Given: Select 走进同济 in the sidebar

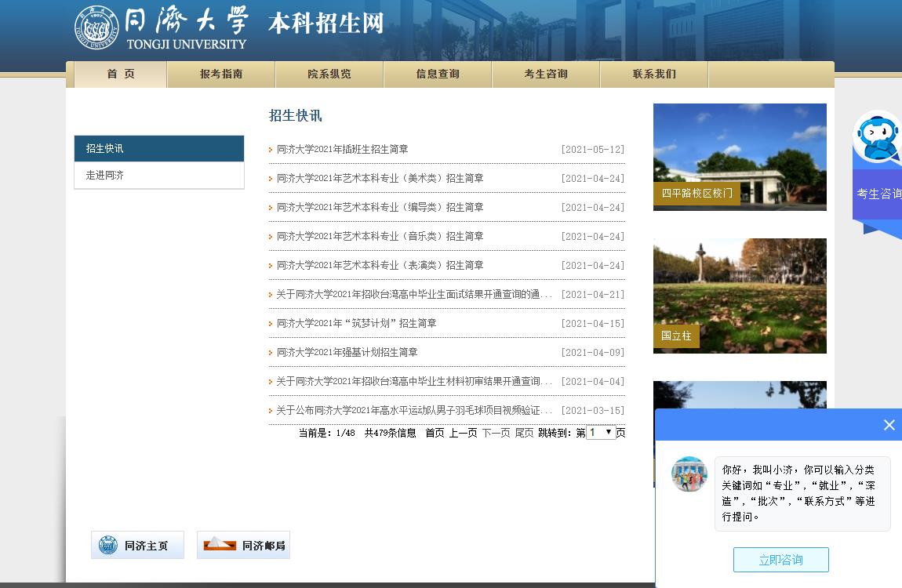Looking at the screenshot, I should pos(159,176).
